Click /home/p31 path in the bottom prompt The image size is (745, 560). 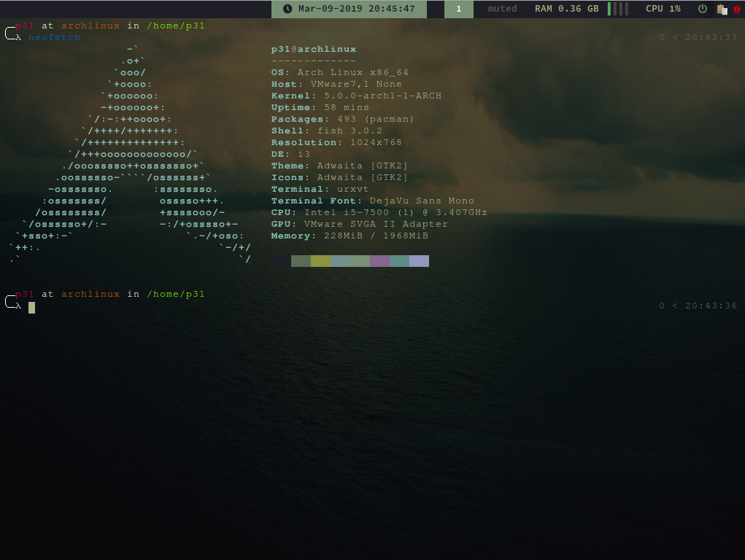click(x=176, y=294)
